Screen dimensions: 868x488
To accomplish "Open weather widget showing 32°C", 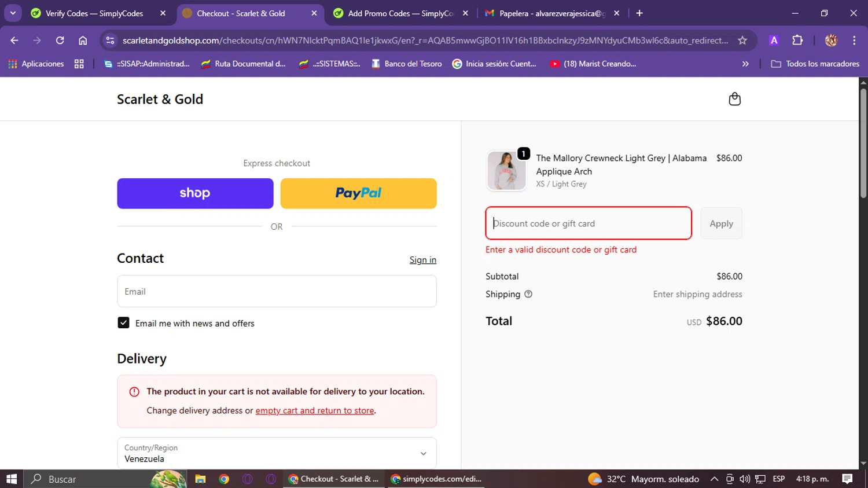I will click(x=643, y=479).
